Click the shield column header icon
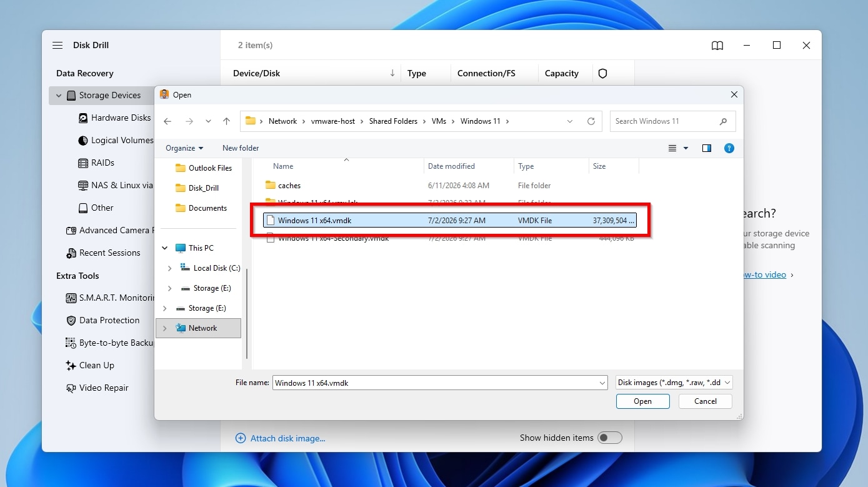This screenshot has width=868, height=487. [602, 73]
